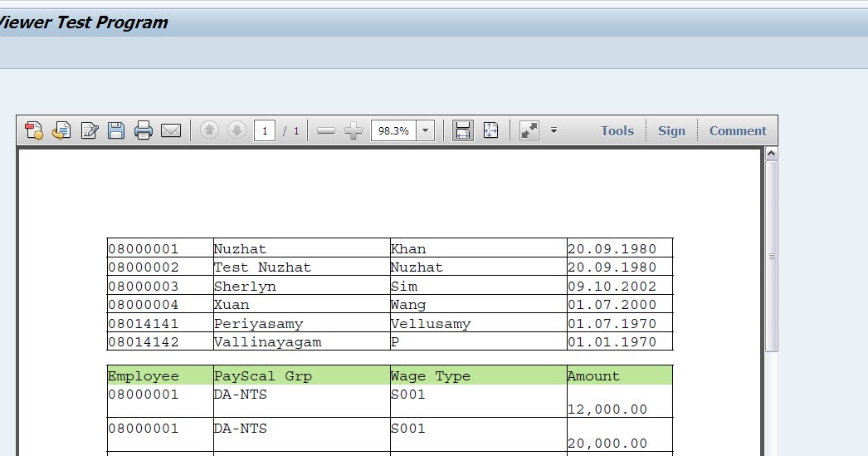Select employee number 08014142
The width and height of the screenshot is (868, 456).
pyautogui.click(x=144, y=342)
